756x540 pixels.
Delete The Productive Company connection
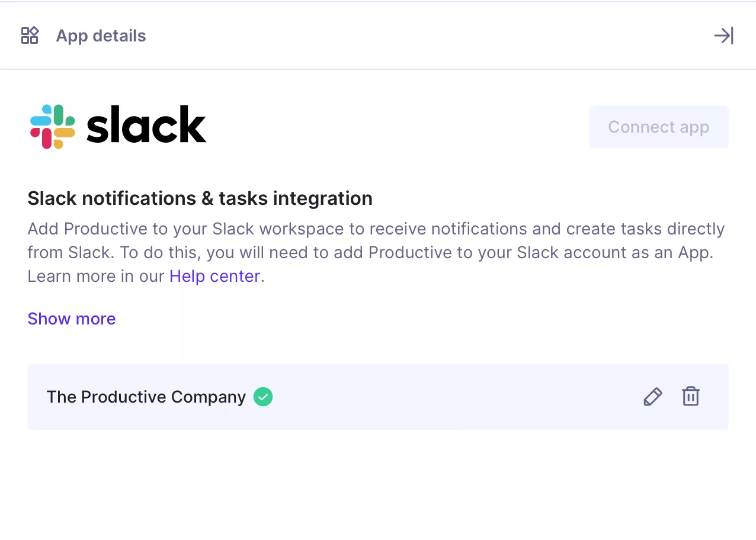(691, 397)
